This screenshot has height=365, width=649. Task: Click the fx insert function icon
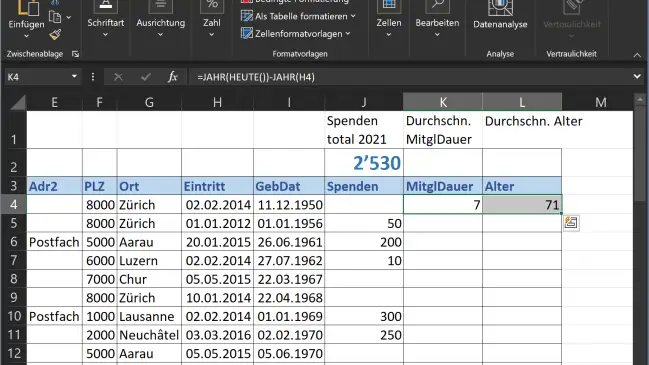(x=173, y=77)
